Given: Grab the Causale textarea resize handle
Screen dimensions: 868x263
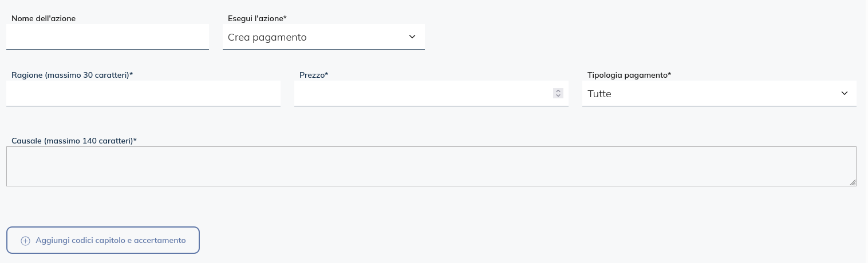Looking at the screenshot, I should [x=853, y=182].
